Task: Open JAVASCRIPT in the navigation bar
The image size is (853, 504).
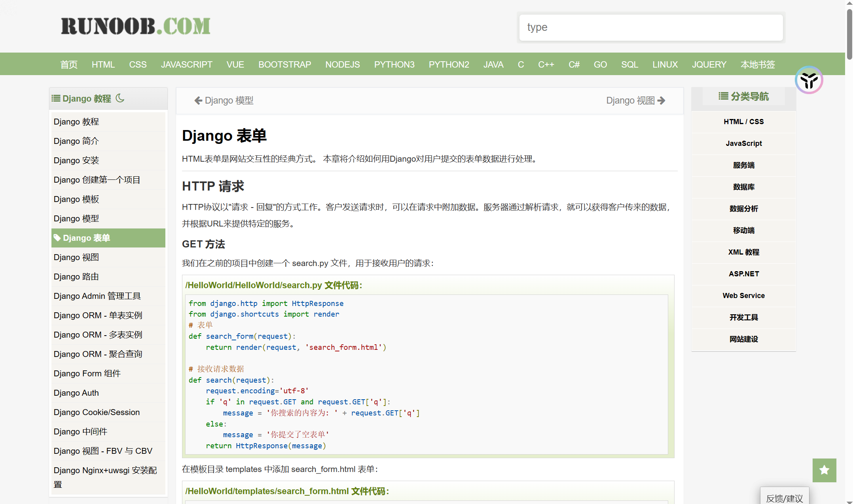Action: pyautogui.click(x=186, y=64)
